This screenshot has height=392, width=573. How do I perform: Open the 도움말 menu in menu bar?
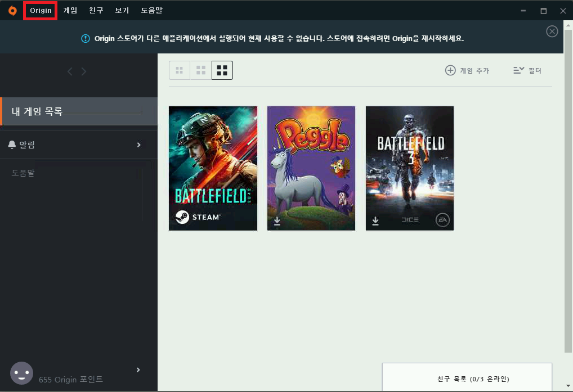(x=151, y=11)
